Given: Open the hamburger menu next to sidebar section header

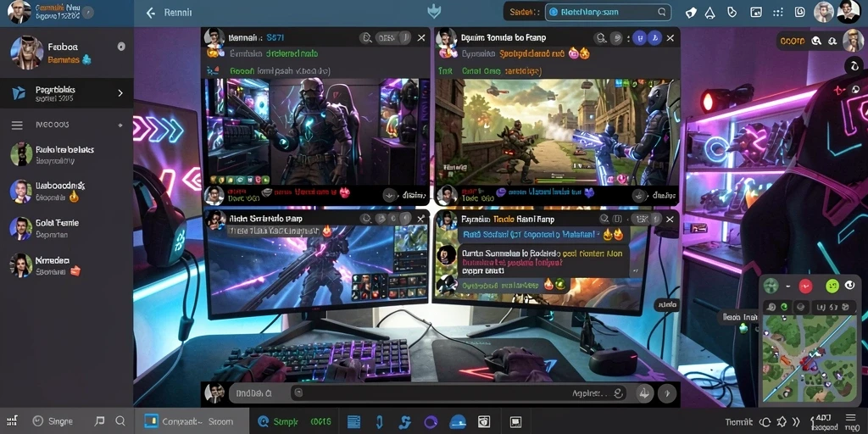Looking at the screenshot, I should tap(17, 125).
